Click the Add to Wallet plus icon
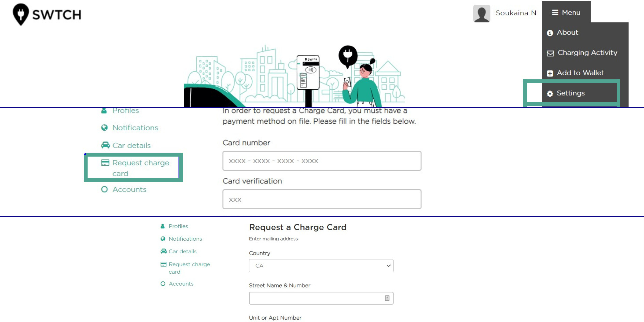Image resolution: width=644 pixels, height=322 pixels. point(550,74)
